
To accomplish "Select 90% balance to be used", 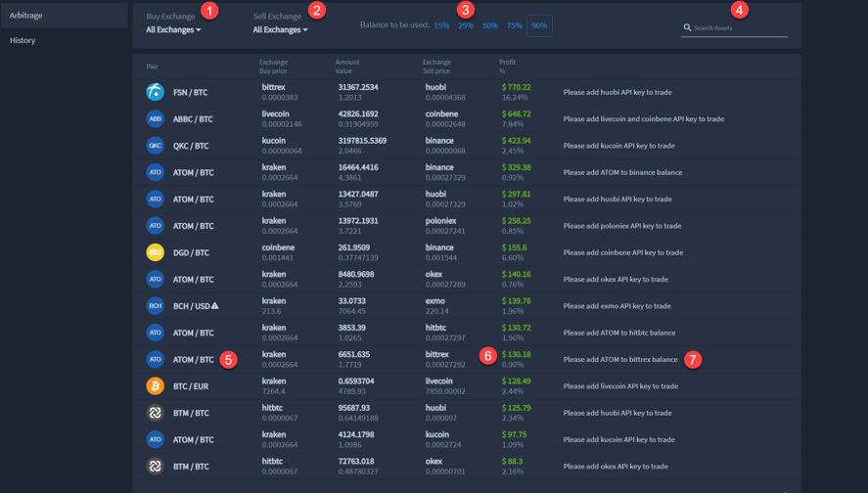I will coord(539,25).
